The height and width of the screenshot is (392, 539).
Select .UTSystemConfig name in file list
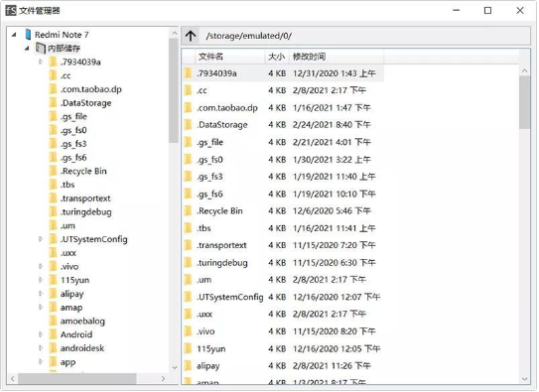coord(229,297)
